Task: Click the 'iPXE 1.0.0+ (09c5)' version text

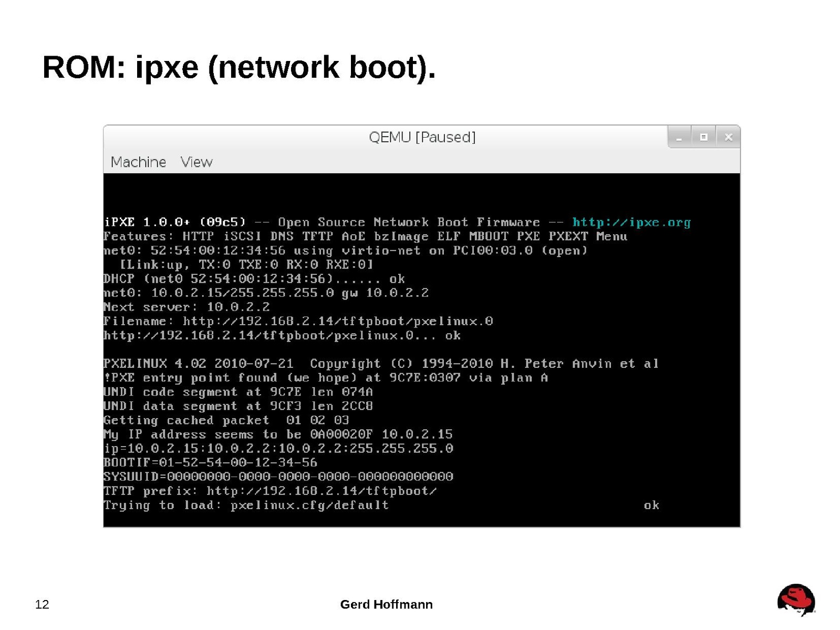Action: [175, 222]
